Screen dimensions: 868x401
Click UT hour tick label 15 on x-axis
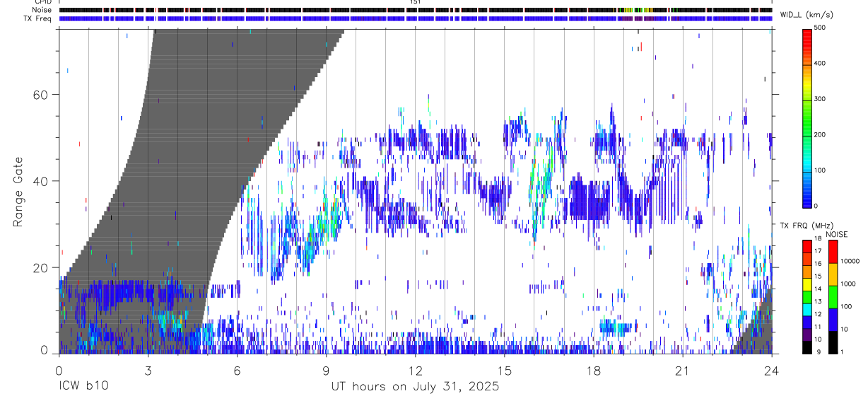pos(505,371)
